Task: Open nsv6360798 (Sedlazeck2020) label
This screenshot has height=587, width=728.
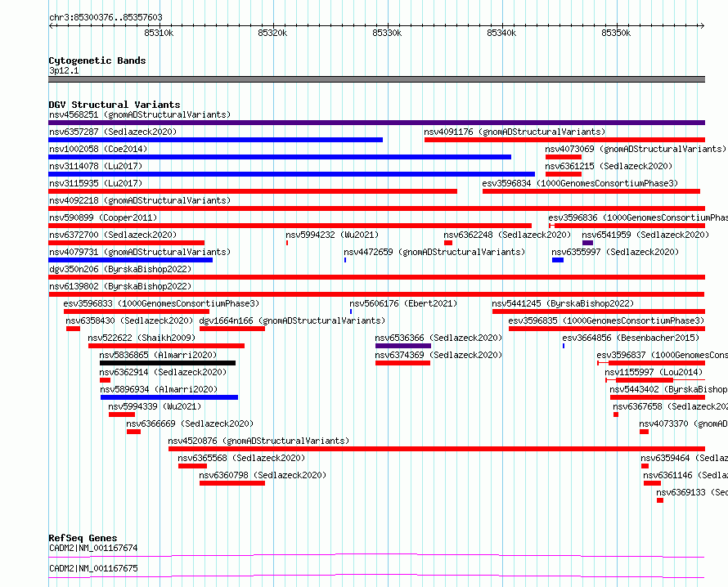Action: click(x=263, y=475)
